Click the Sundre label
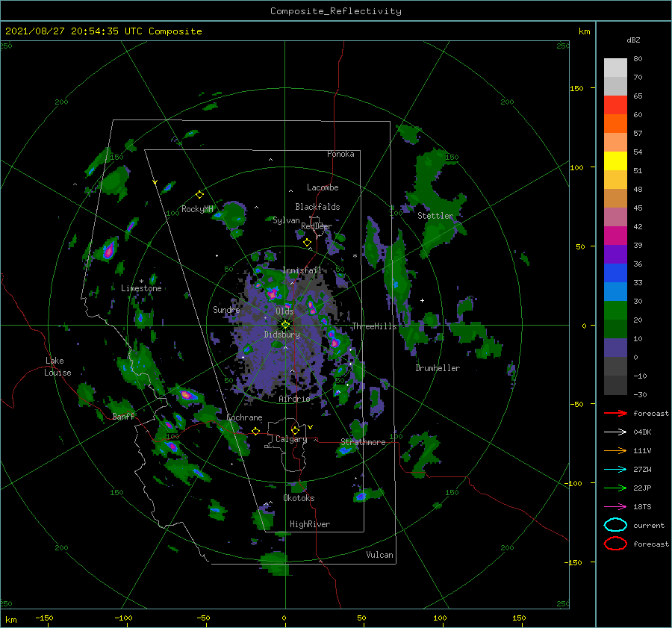This screenshot has width=672, height=628. [x=226, y=309]
